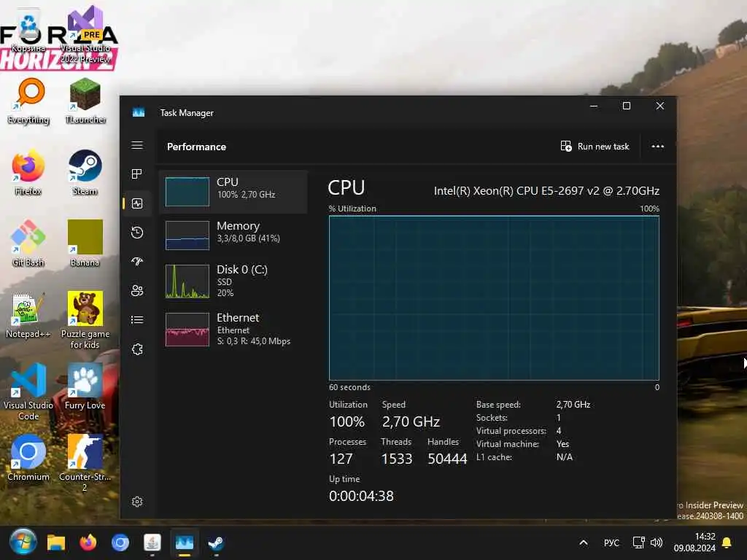Select the Chromium desktop icon

28,458
